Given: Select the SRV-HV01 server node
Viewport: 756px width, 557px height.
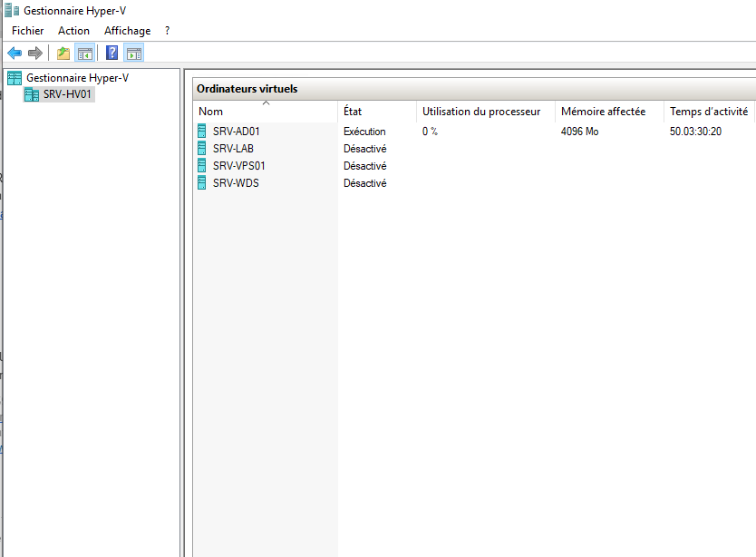Looking at the screenshot, I should pyautogui.click(x=67, y=94).
